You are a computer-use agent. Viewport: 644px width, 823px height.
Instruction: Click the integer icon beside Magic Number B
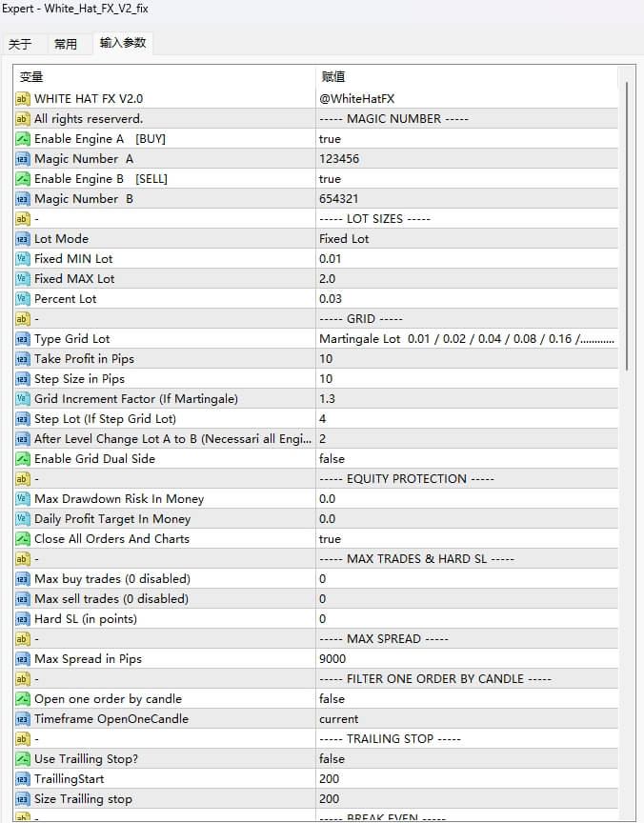point(23,199)
